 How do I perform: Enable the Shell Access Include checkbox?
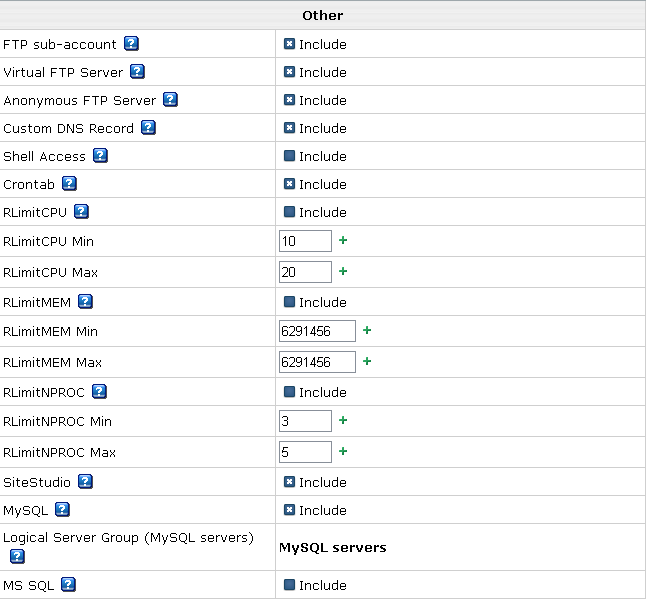point(289,156)
